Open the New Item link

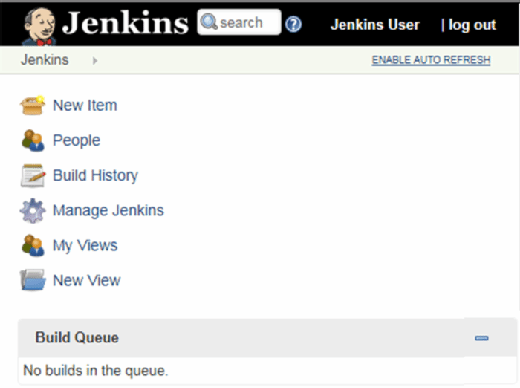pos(85,105)
